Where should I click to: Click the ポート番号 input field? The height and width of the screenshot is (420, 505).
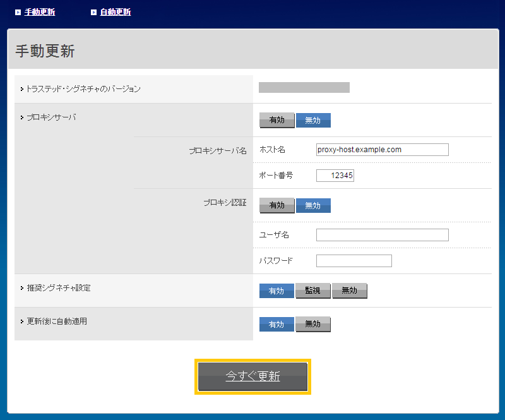point(335,176)
